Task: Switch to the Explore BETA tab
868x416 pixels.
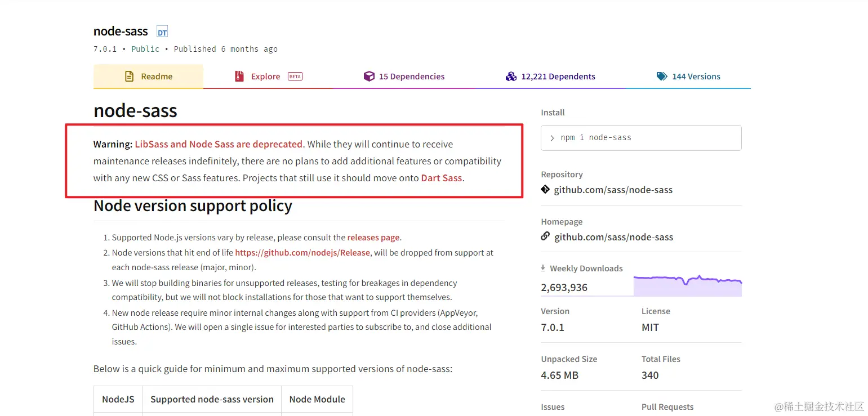Action: point(268,77)
